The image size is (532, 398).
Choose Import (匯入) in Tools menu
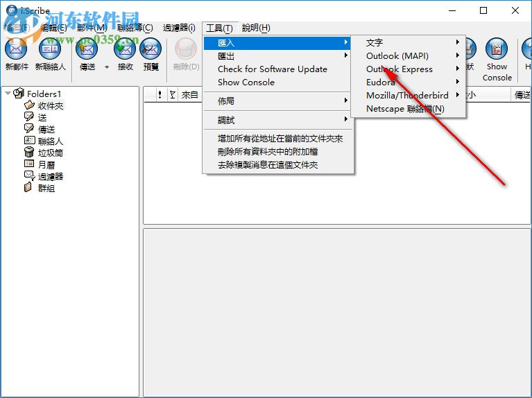click(x=278, y=43)
